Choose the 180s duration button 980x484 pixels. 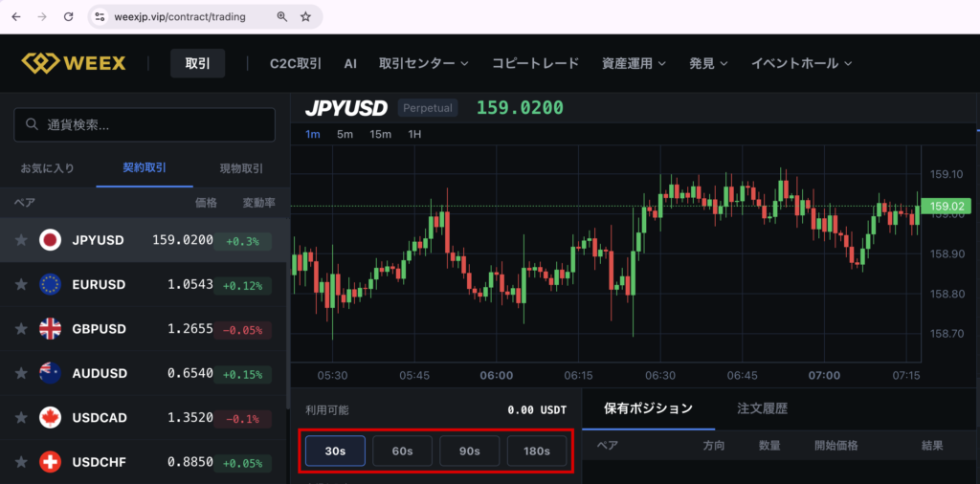coord(537,451)
